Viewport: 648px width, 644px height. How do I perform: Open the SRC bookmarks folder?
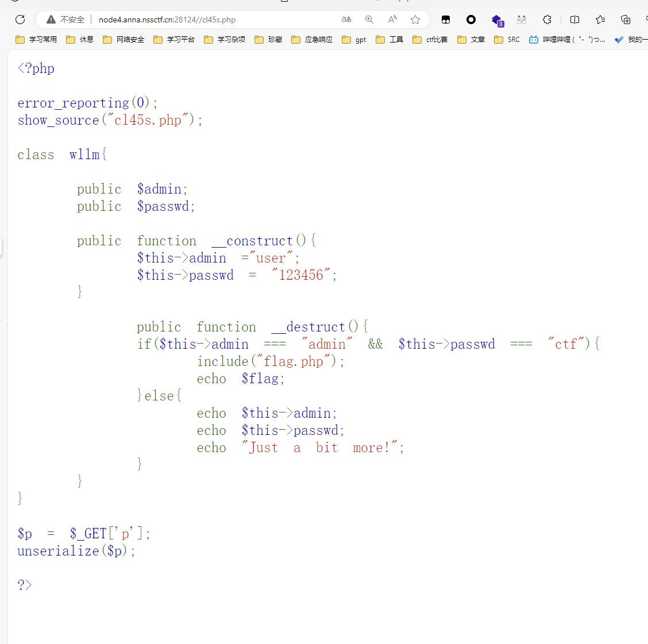click(x=507, y=40)
